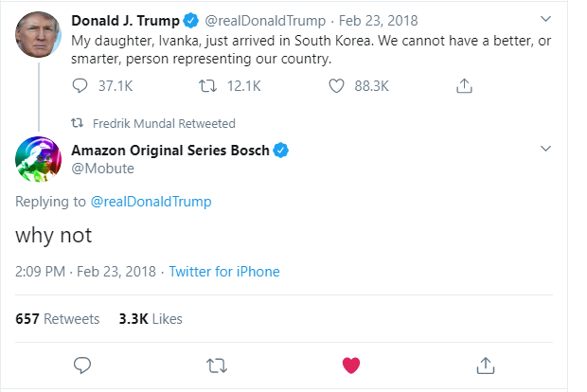Click the @realDonaldTrump replying-to link

point(151,202)
